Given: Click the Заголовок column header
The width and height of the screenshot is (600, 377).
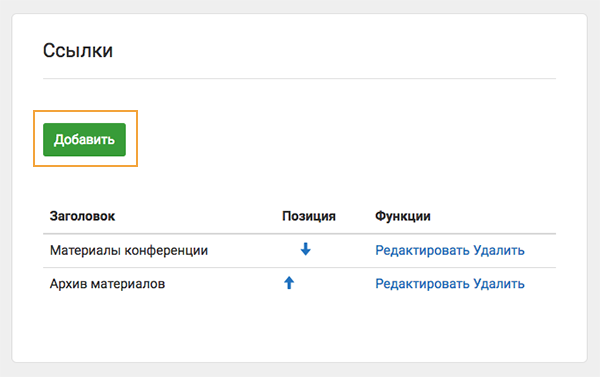Looking at the screenshot, I should pos(82,216).
